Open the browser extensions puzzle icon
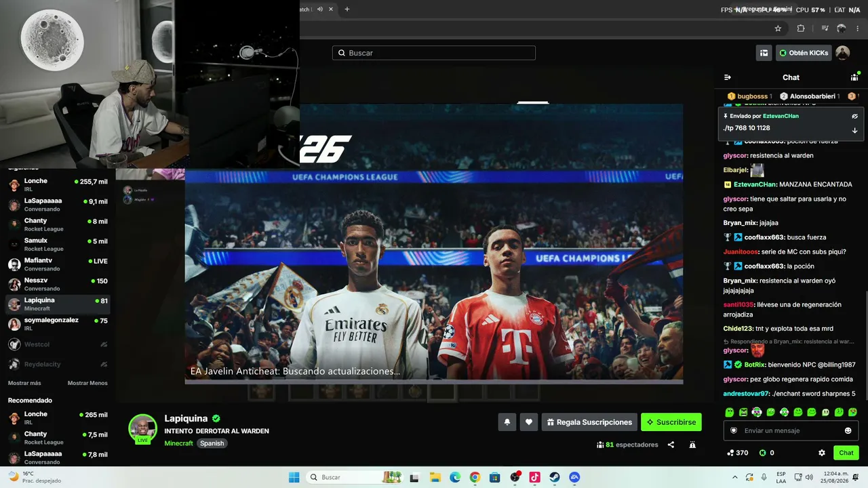 pyautogui.click(x=801, y=28)
